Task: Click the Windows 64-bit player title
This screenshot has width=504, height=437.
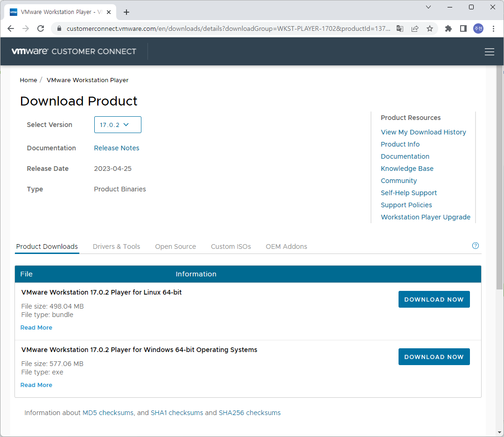Action: [x=139, y=350]
